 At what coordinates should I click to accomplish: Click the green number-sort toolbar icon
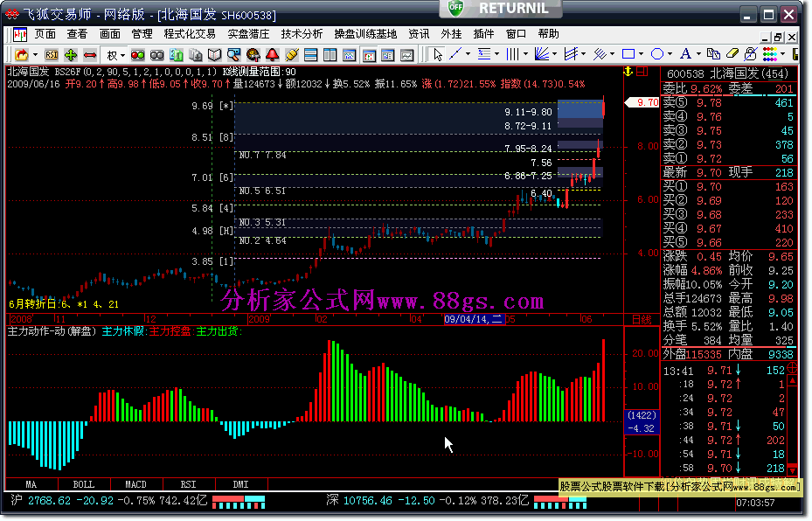[x=176, y=54]
